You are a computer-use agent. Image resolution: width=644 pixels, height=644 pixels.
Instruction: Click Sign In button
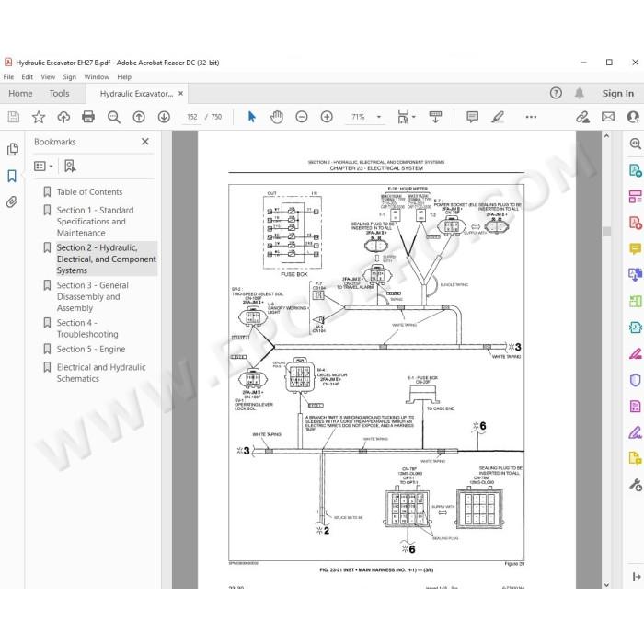pyautogui.click(x=617, y=93)
